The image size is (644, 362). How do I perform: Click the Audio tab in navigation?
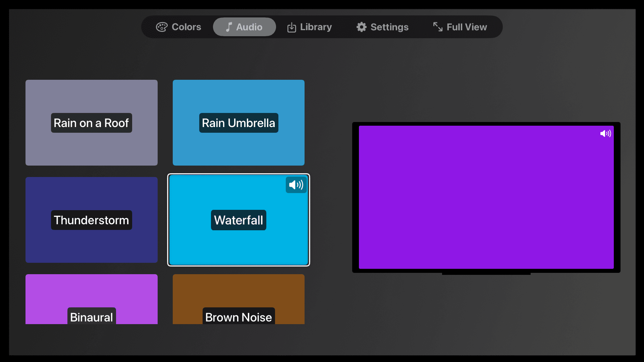244,27
